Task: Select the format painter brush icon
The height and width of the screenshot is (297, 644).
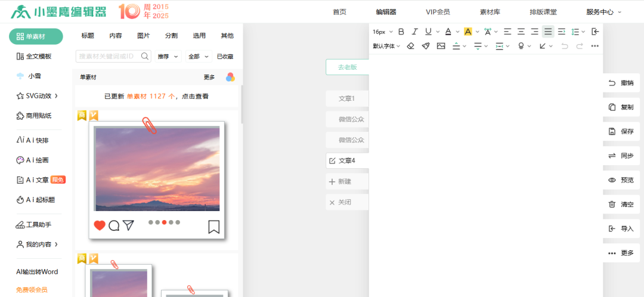Action: coord(425,46)
